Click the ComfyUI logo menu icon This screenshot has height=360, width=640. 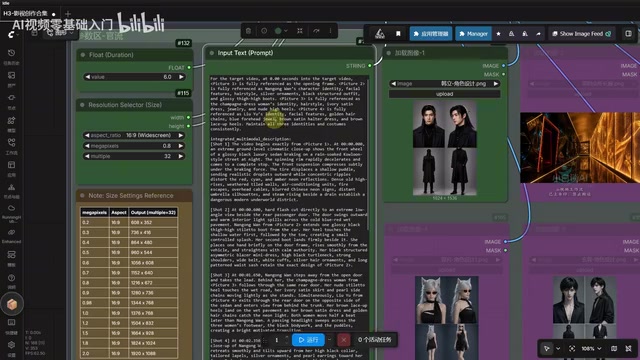click(11, 35)
